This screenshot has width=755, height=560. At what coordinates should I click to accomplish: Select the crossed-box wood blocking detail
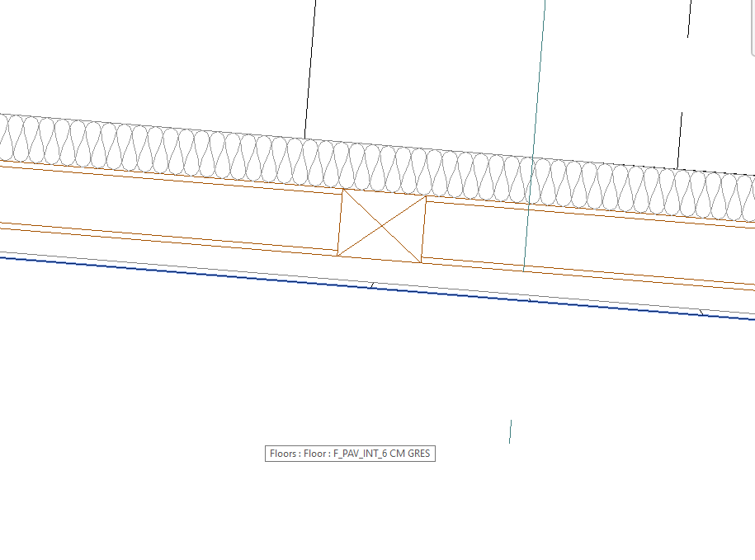point(381,227)
